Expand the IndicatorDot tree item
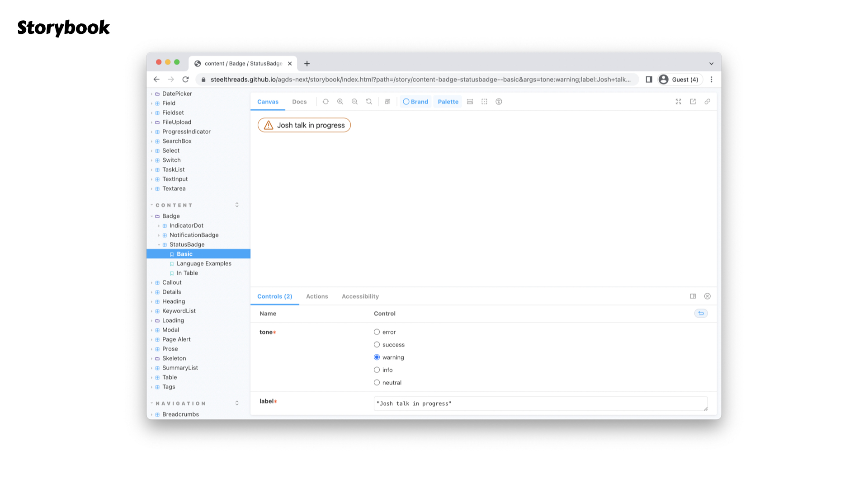The width and height of the screenshot is (868, 488). (186, 225)
